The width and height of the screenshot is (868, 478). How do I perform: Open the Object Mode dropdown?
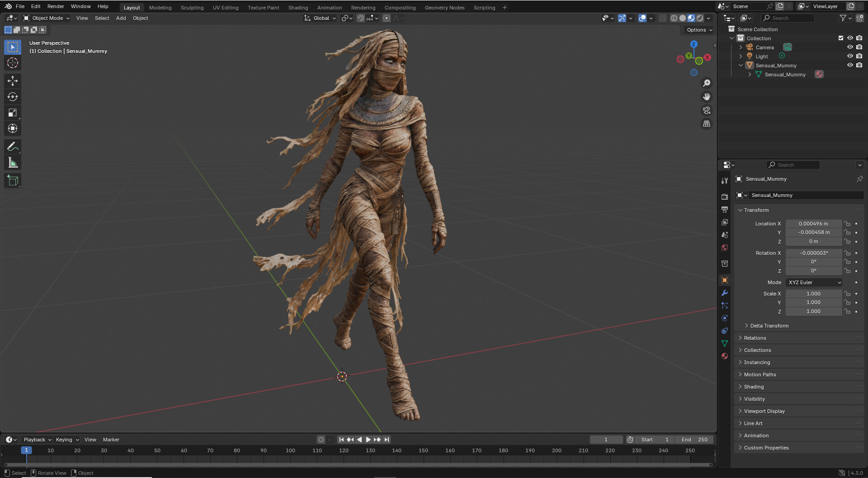pos(47,18)
